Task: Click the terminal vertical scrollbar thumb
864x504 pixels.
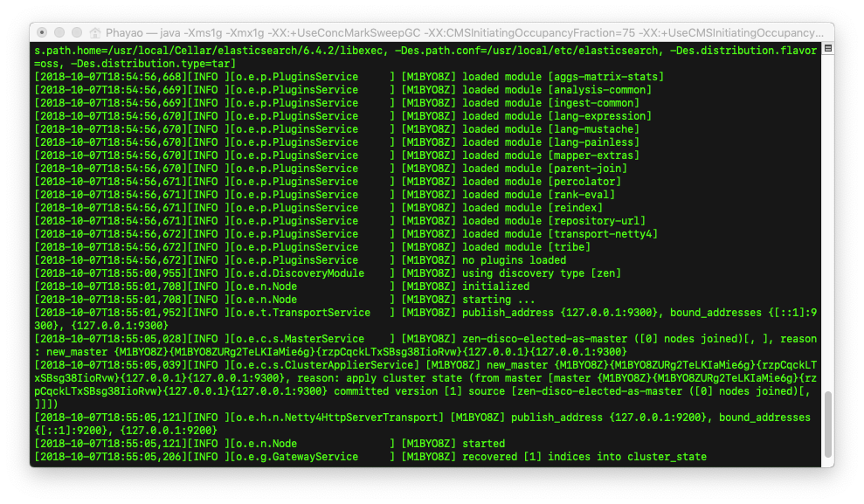Action: click(x=827, y=425)
